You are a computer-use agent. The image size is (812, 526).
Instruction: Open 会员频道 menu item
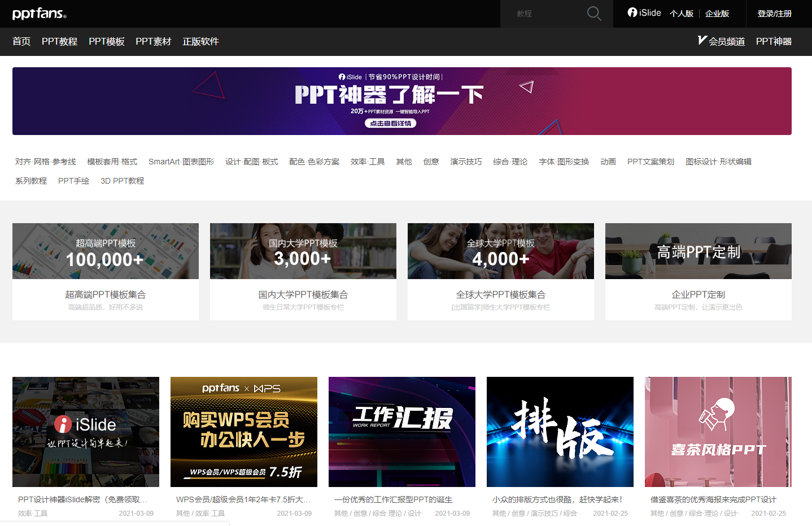[x=721, y=41]
